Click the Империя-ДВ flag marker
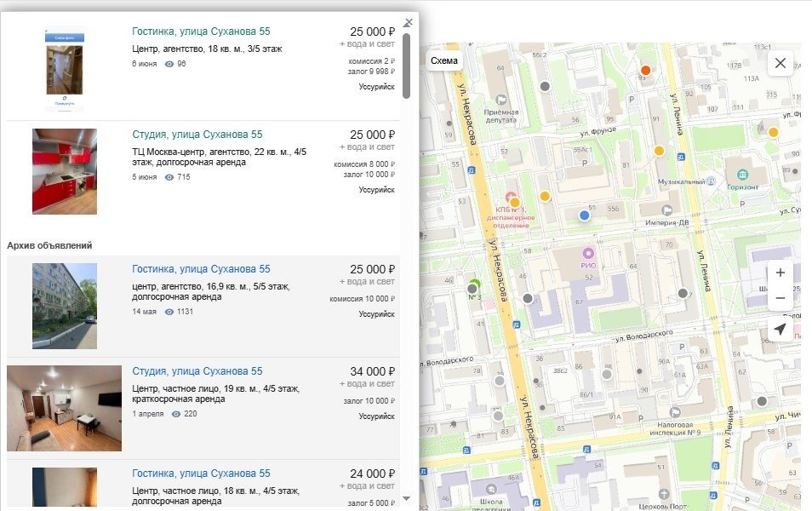Viewport: 812px width, 511px height. 667,210
